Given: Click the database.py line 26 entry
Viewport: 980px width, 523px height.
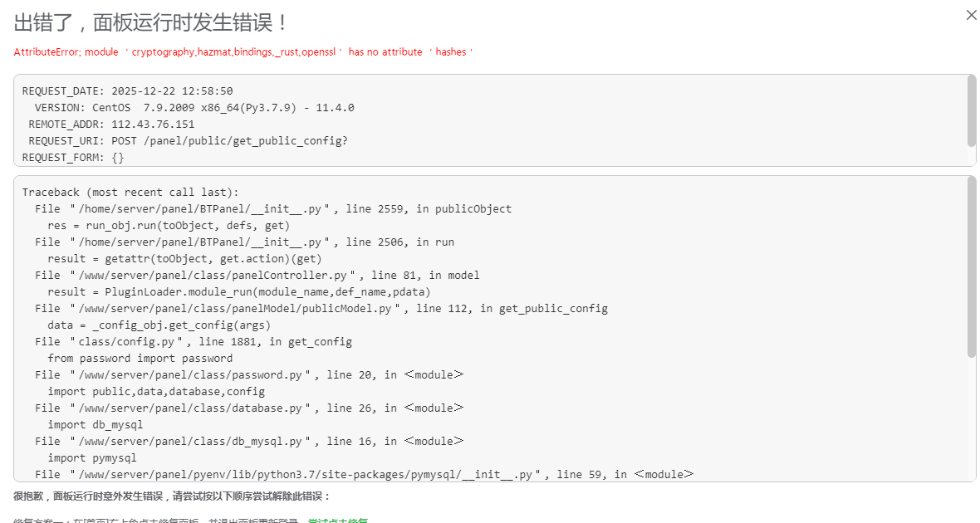Looking at the screenshot, I should (249, 408).
